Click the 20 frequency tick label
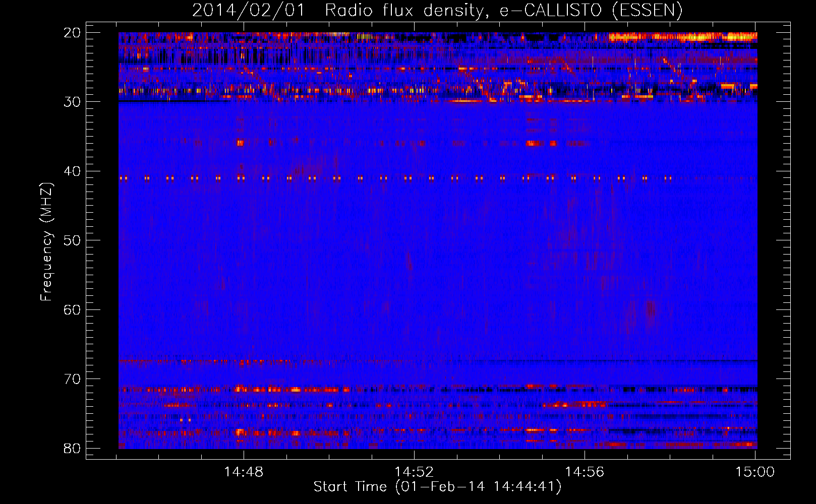 coord(72,33)
